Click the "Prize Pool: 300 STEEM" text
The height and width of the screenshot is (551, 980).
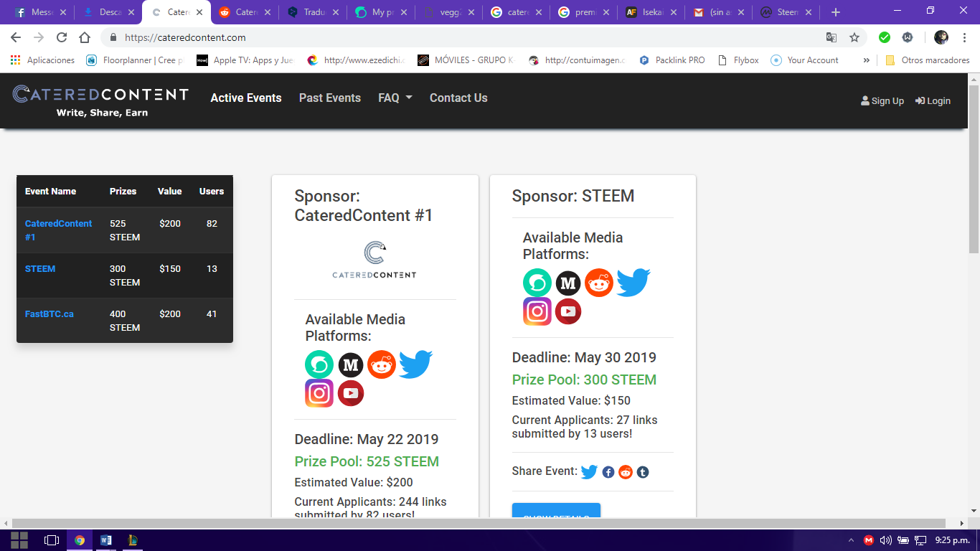tap(584, 380)
